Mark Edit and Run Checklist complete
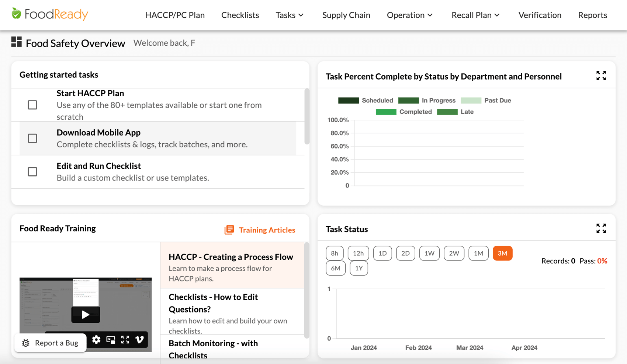The width and height of the screenshot is (627, 364). coord(32,172)
